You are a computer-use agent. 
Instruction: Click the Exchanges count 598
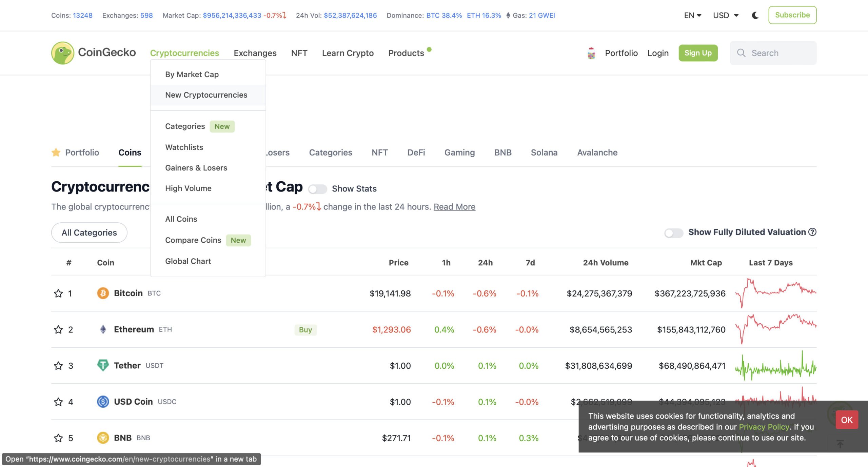(146, 15)
